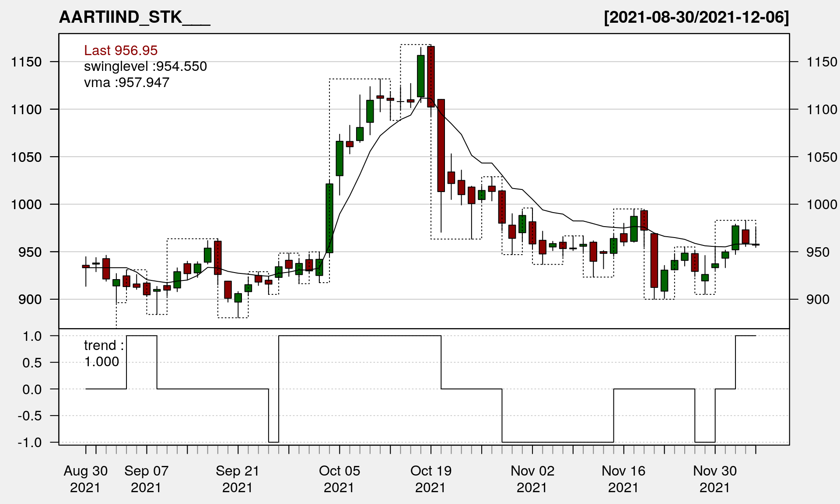This screenshot has width=840, height=504.
Task: Click the AARTIIND_STK chart title
Action: (x=134, y=17)
